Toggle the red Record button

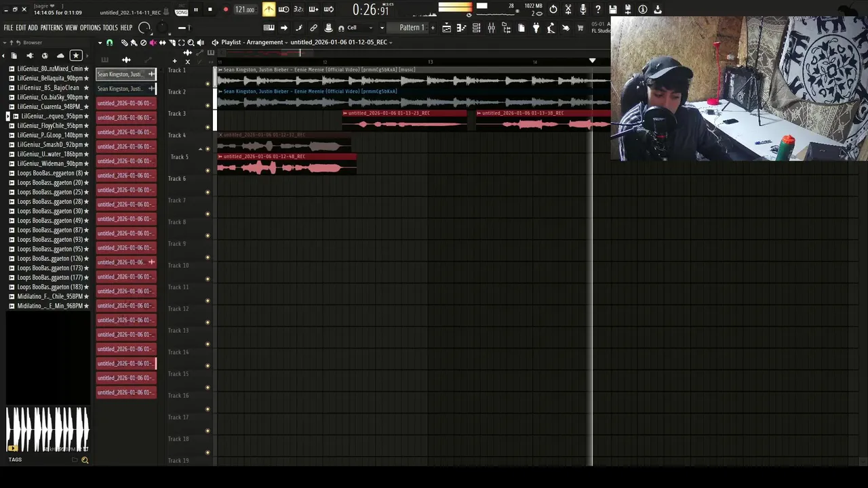pyautogui.click(x=226, y=9)
